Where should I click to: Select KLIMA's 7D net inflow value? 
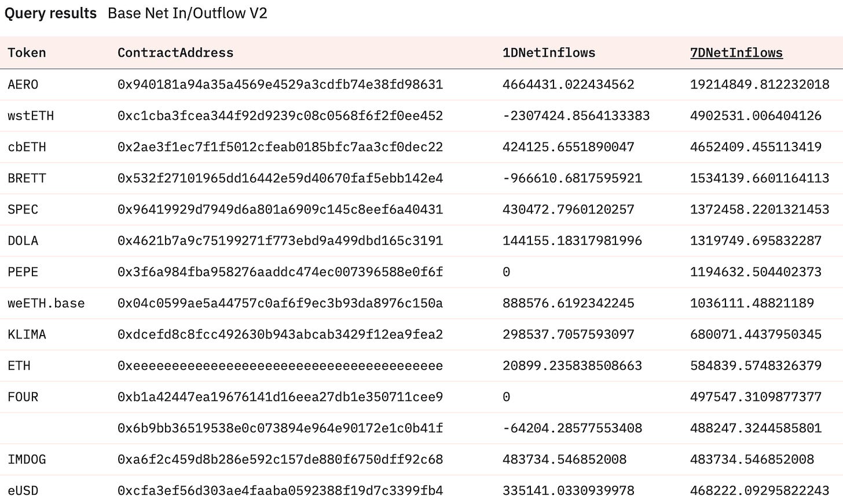756,334
